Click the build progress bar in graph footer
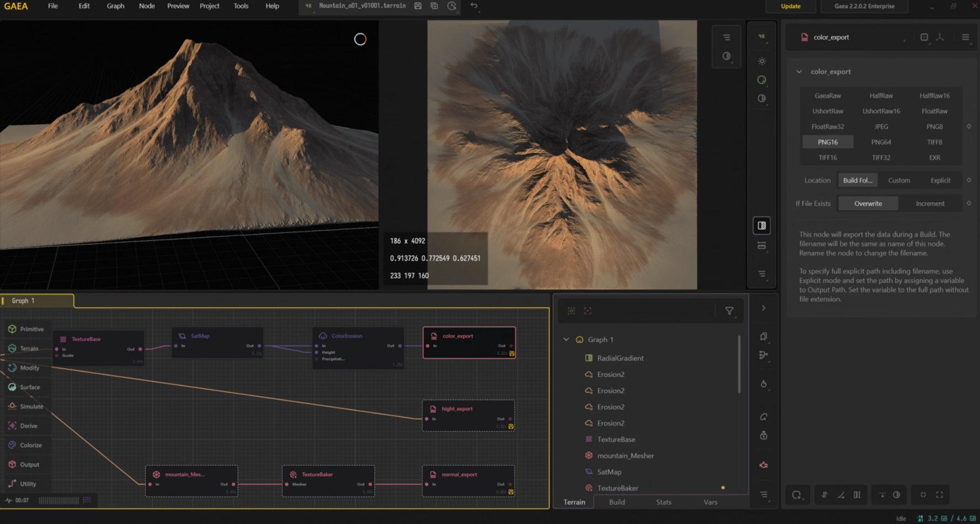The height and width of the screenshot is (524, 980). coord(59,500)
